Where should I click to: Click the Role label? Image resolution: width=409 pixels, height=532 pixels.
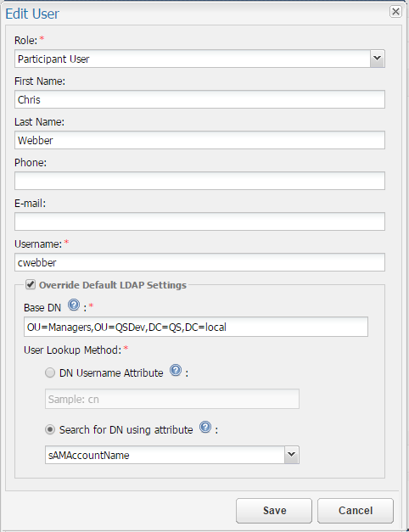pyautogui.click(x=25, y=41)
